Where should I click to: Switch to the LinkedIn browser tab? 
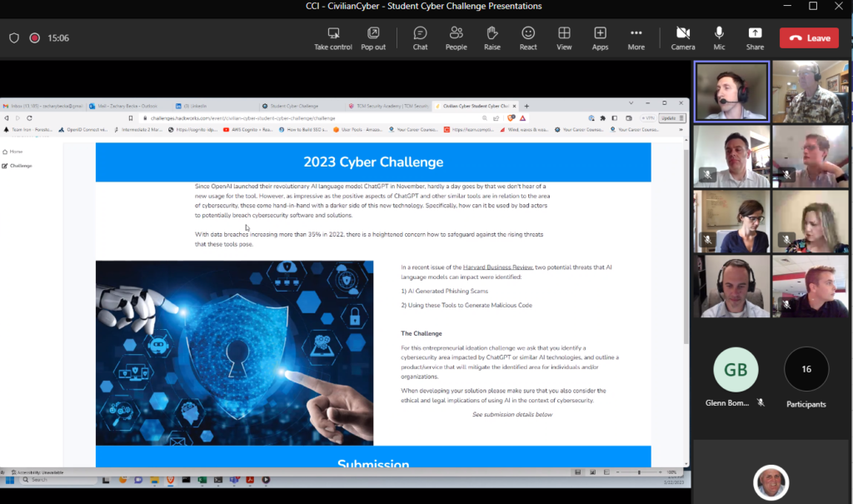(215, 106)
